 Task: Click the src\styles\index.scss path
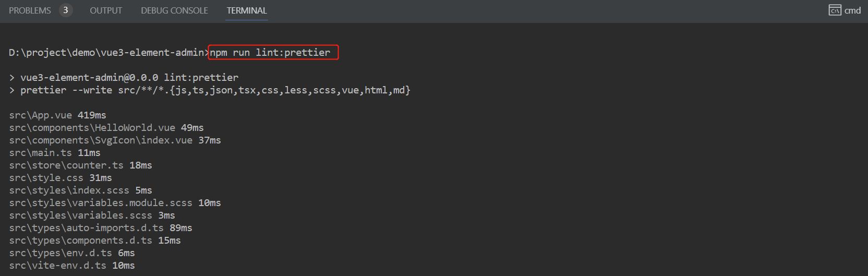click(x=69, y=190)
